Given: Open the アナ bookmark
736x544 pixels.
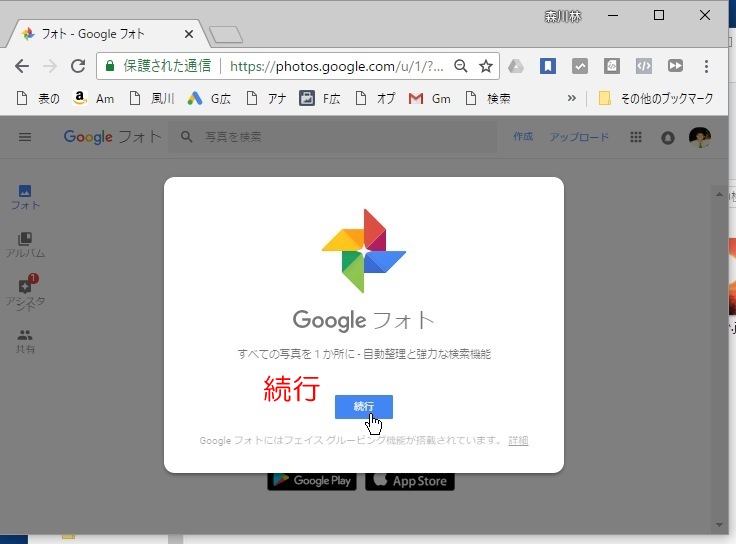Looking at the screenshot, I should (x=266, y=99).
